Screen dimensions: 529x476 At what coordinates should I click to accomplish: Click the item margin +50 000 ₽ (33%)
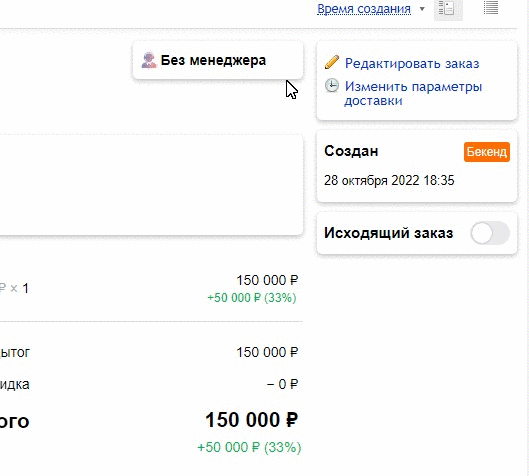[252, 298]
